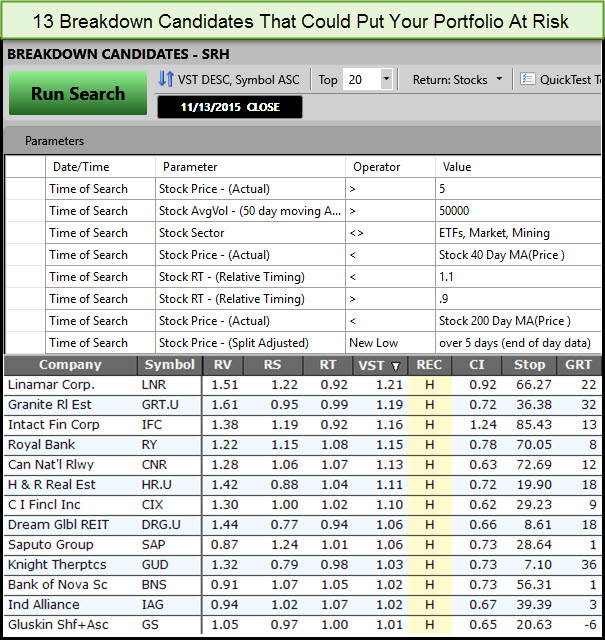Open the Top 20 count dropdown arrow
This screenshot has width=605, height=640.
[386, 79]
